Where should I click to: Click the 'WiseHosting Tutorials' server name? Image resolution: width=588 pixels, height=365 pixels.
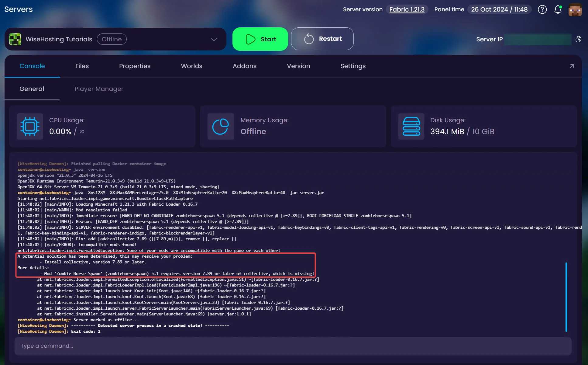(x=59, y=39)
